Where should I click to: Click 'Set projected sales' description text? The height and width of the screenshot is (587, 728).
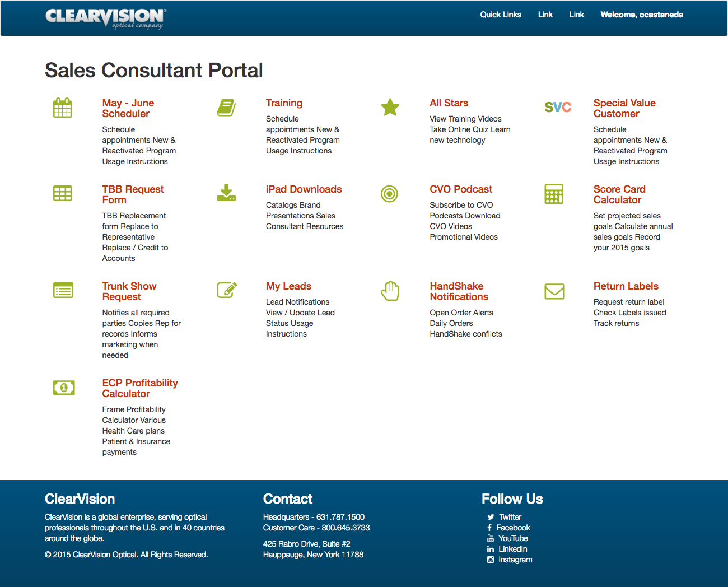627,216
